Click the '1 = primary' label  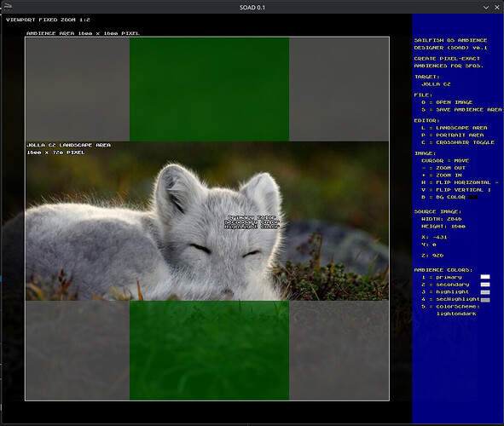[442, 277]
